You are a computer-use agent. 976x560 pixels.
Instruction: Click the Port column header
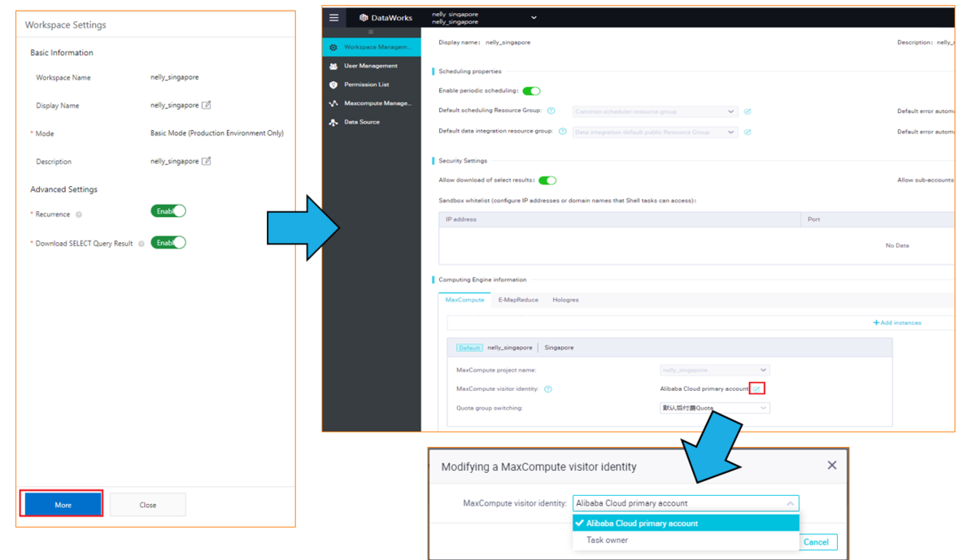(878, 219)
